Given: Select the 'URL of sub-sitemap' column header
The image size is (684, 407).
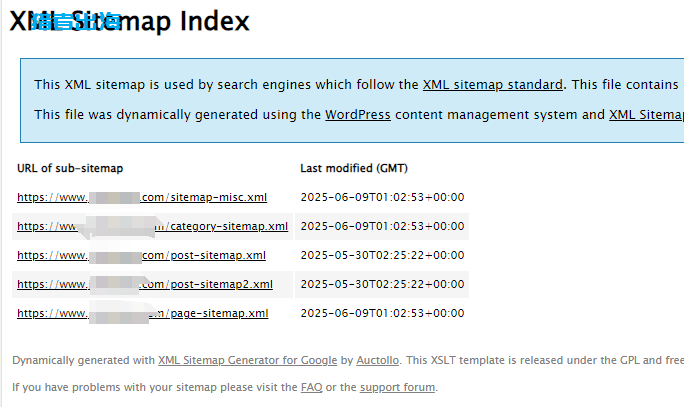Looking at the screenshot, I should (x=70, y=168).
